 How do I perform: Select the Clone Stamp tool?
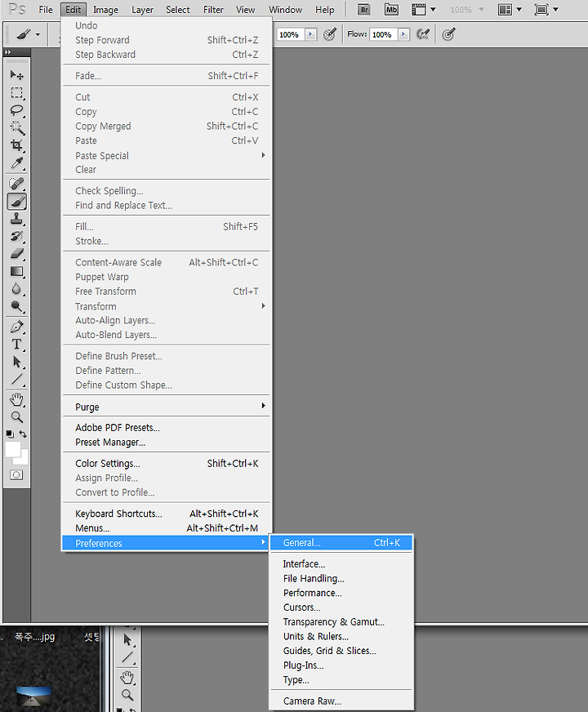click(x=17, y=219)
